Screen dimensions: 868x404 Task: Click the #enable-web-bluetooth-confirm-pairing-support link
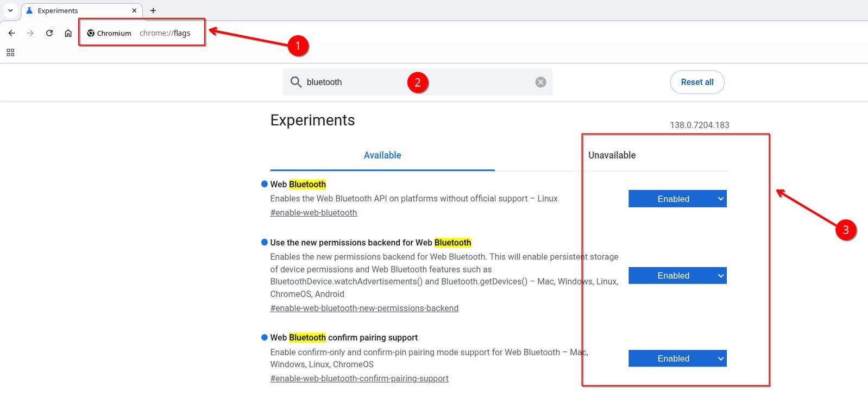tap(359, 378)
